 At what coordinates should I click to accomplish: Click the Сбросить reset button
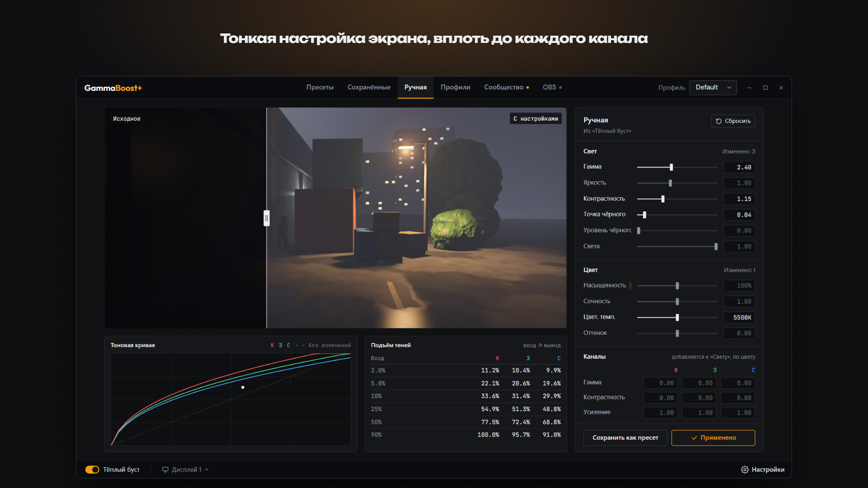point(733,121)
